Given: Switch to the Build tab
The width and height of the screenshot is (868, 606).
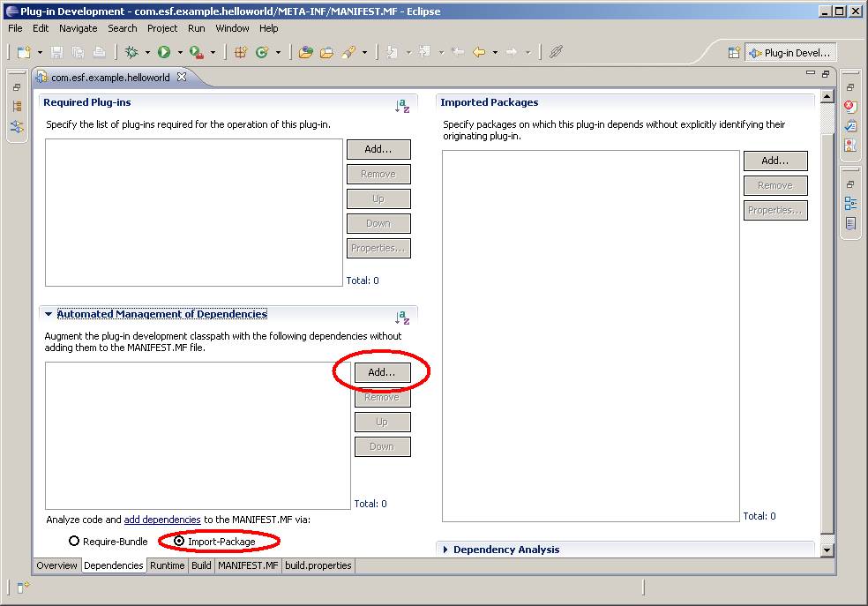Looking at the screenshot, I should (x=201, y=565).
